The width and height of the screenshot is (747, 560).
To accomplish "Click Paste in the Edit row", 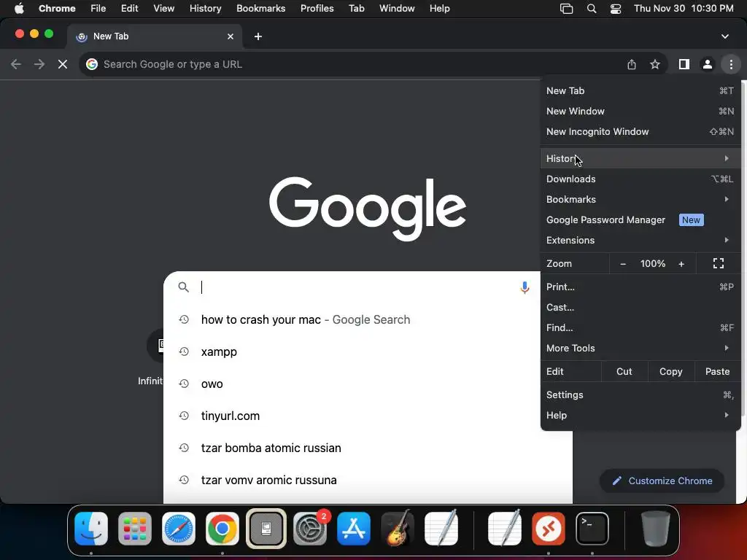I will click(x=717, y=371).
